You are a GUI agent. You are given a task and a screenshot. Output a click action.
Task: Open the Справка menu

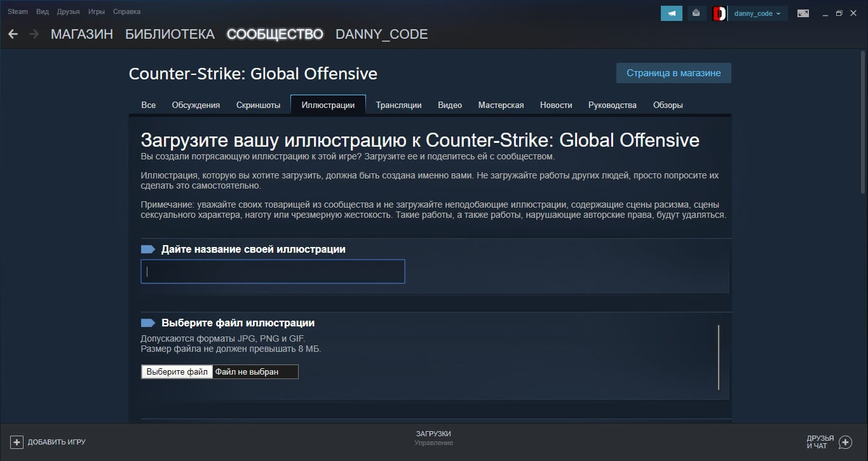[126, 11]
